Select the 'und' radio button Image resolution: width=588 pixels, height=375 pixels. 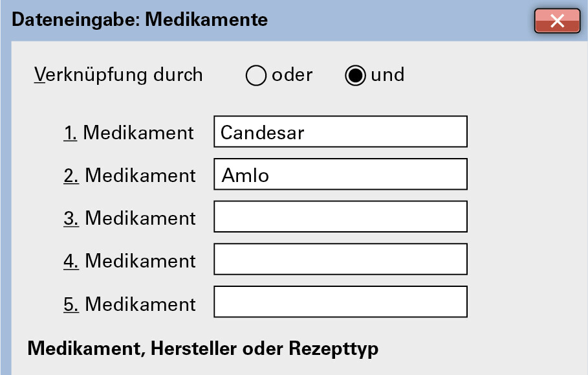(355, 76)
